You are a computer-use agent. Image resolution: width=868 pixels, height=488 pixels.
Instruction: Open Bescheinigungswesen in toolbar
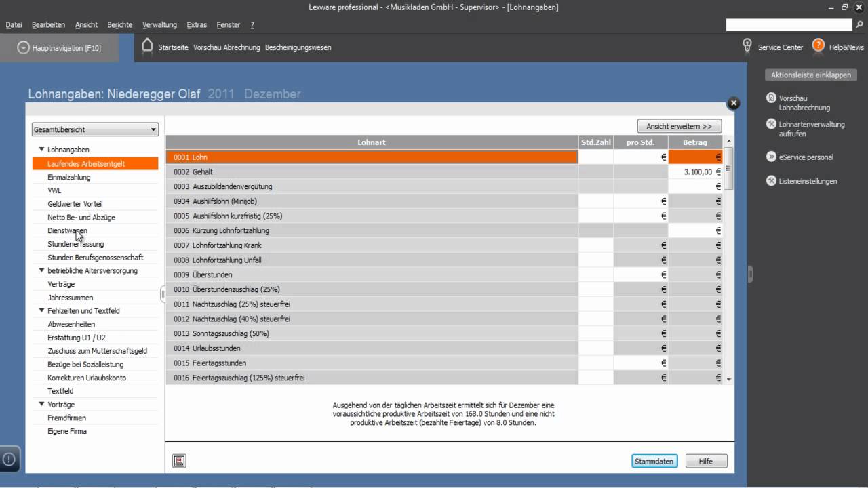tap(298, 47)
